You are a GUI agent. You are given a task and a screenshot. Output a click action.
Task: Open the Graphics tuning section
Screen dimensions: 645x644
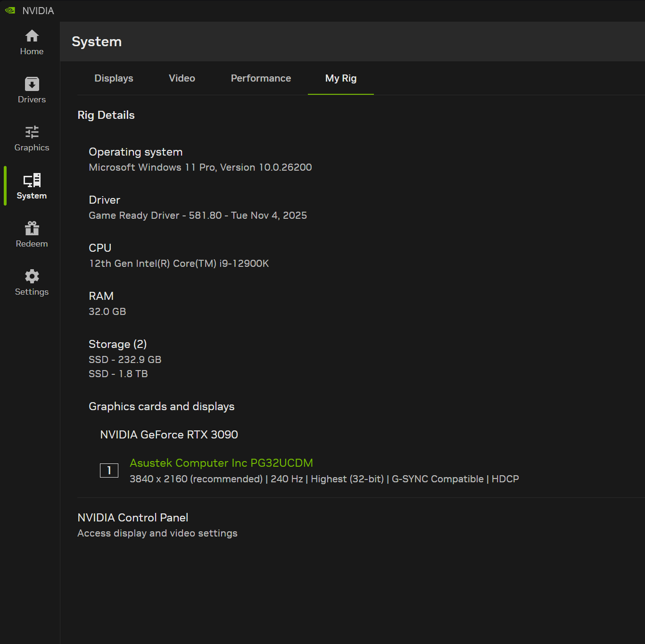32,139
